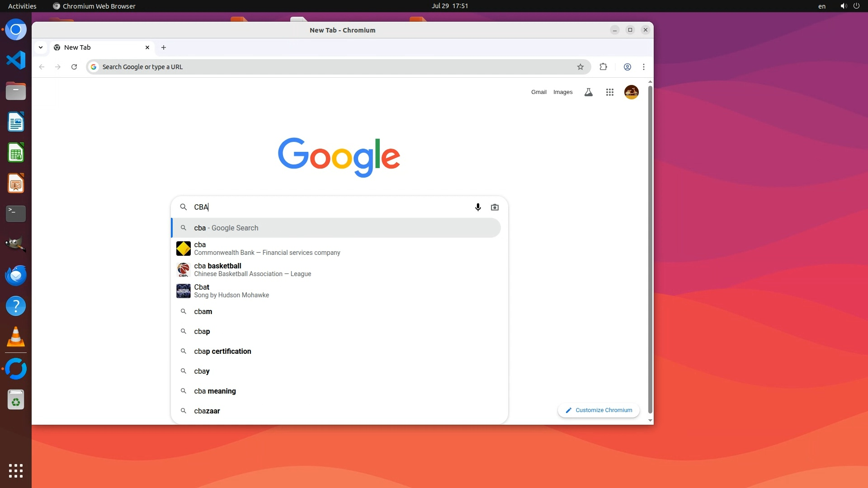The height and width of the screenshot is (488, 868).
Task: Open the Extensions puzzle icon
Action: (603, 67)
